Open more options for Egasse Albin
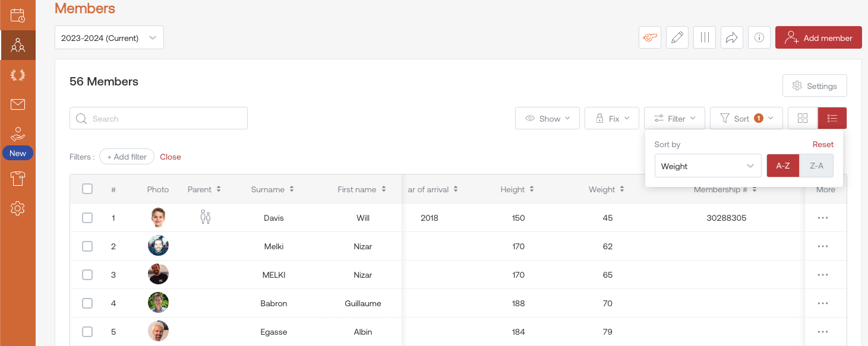 pos(823,332)
